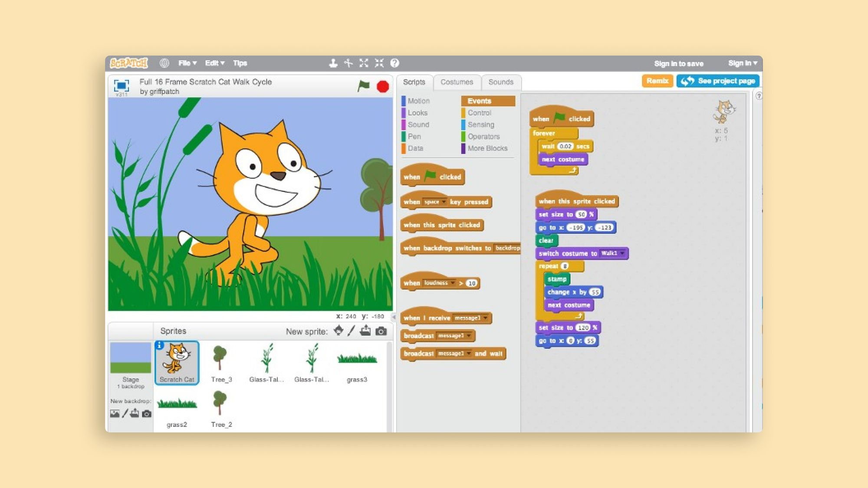This screenshot has width=868, height=488.
Task: Click the Remix button
Action: point(657,81)
